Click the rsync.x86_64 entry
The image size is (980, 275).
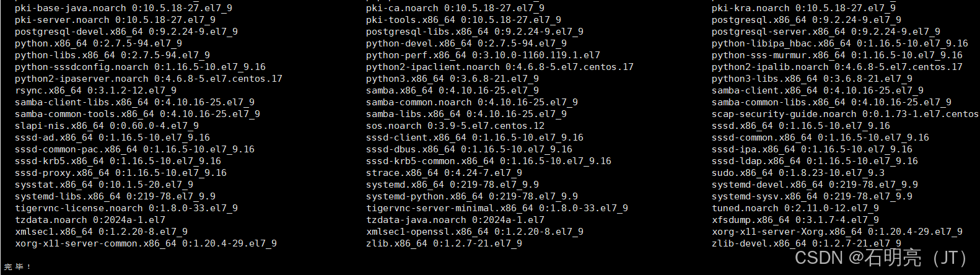click(95, 90)
